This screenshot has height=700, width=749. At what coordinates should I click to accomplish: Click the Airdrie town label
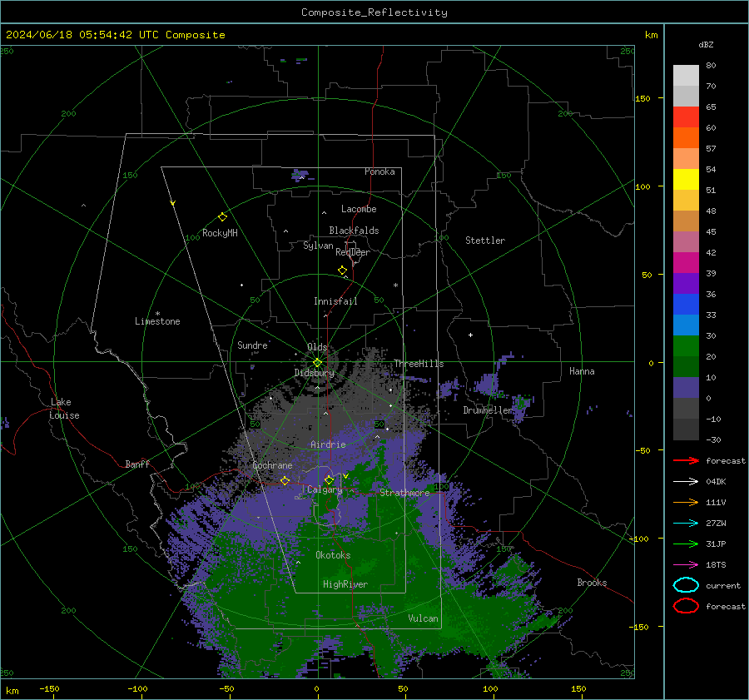(x=328, y=444)
